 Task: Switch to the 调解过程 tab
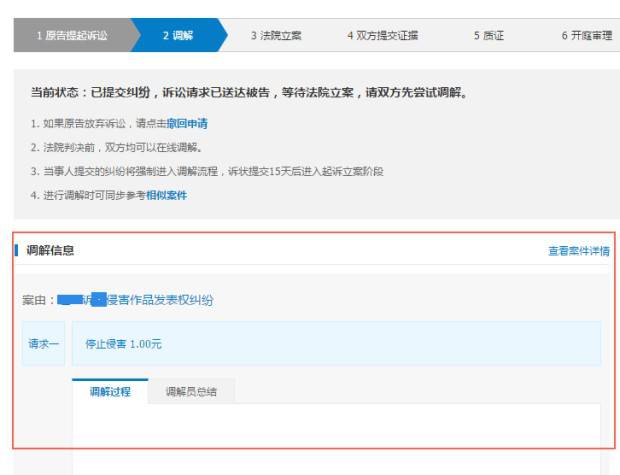(x=110, y=392)
